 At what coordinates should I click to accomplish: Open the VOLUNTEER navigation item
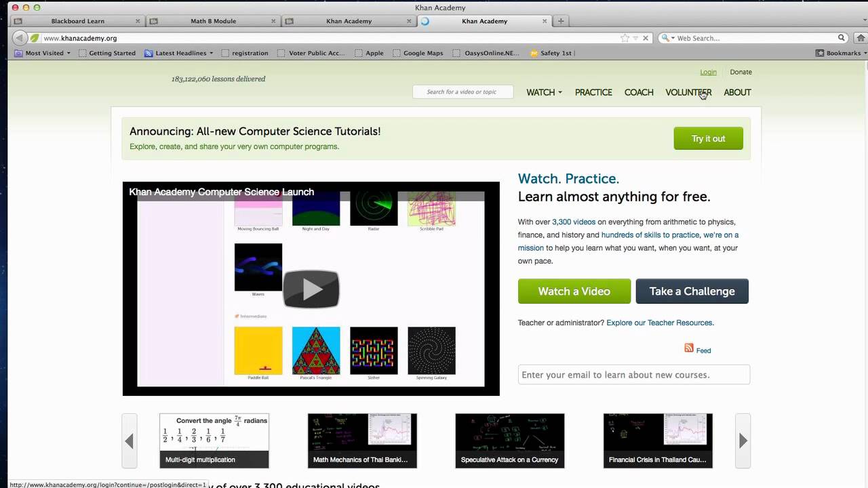pyautogui.click(x=688, y=92)
